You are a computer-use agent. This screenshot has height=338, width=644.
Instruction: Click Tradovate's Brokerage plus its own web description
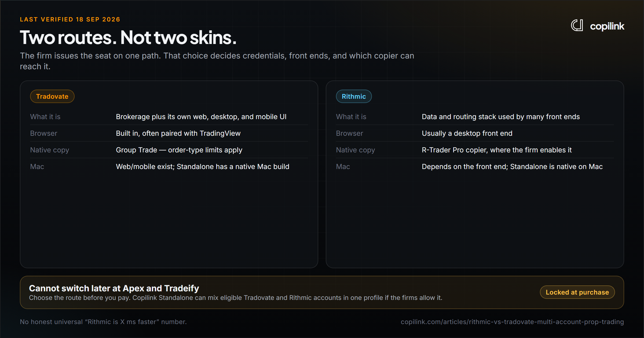click(201, 117)
